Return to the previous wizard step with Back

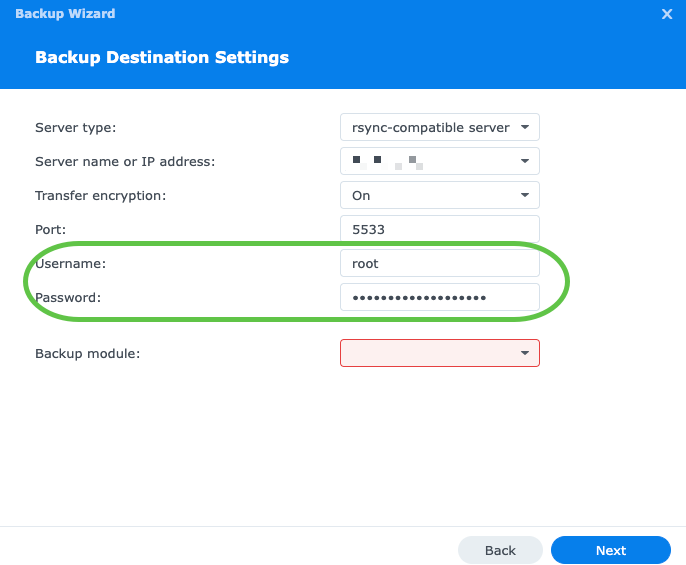click(500, 550)
